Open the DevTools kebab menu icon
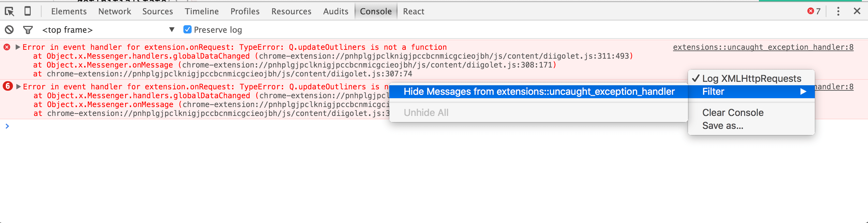 838,11
